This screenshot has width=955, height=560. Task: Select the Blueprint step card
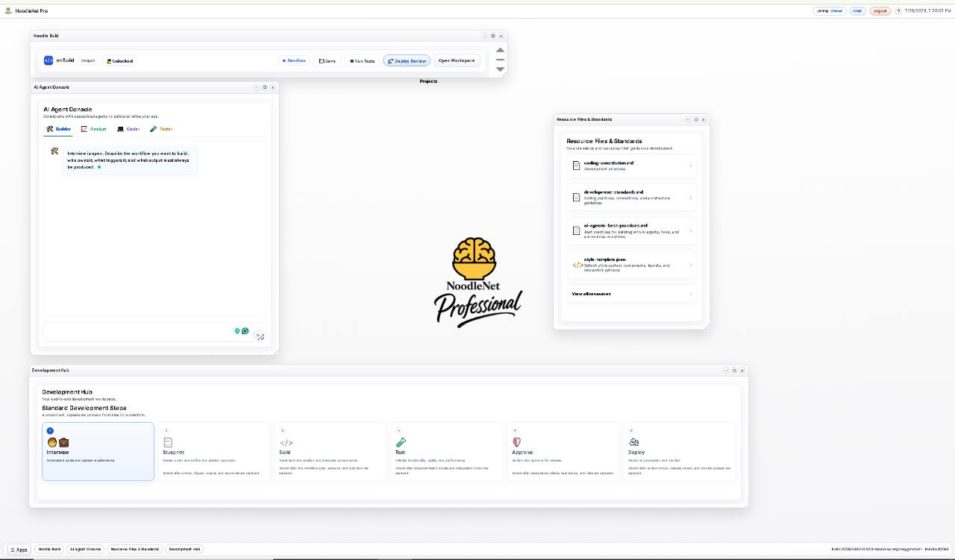(x=214, y=451)
